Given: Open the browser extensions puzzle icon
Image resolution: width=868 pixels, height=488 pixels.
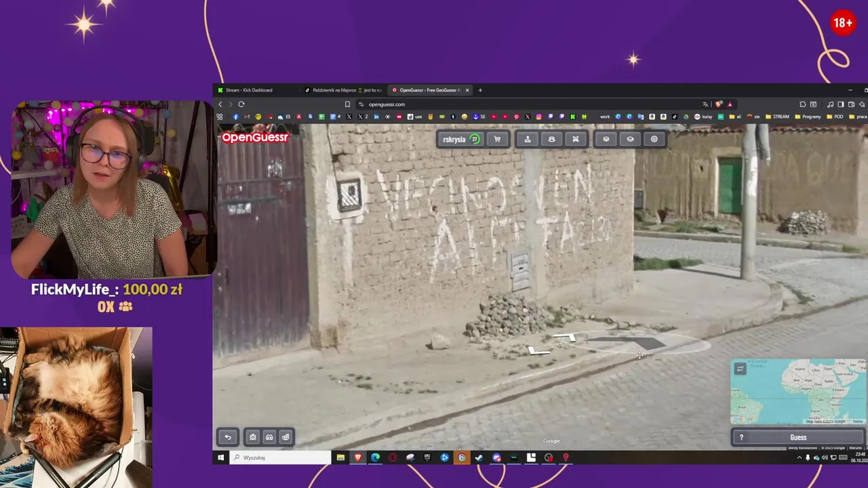Looking at the screenshot, I should pyautogui.click(x=802, y=104).
